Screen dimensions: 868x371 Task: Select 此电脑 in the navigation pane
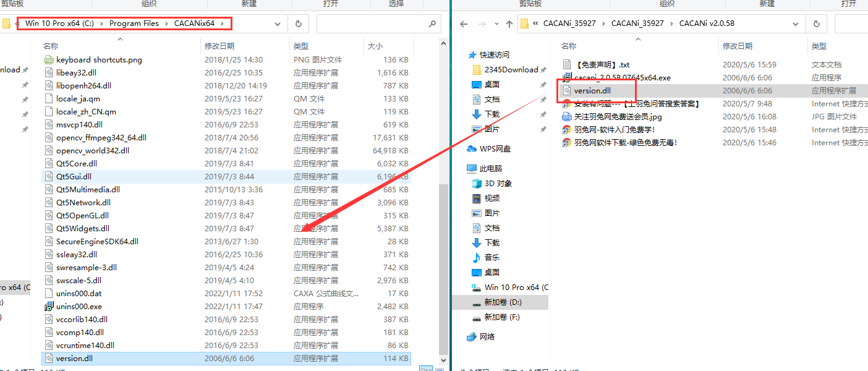490,169
